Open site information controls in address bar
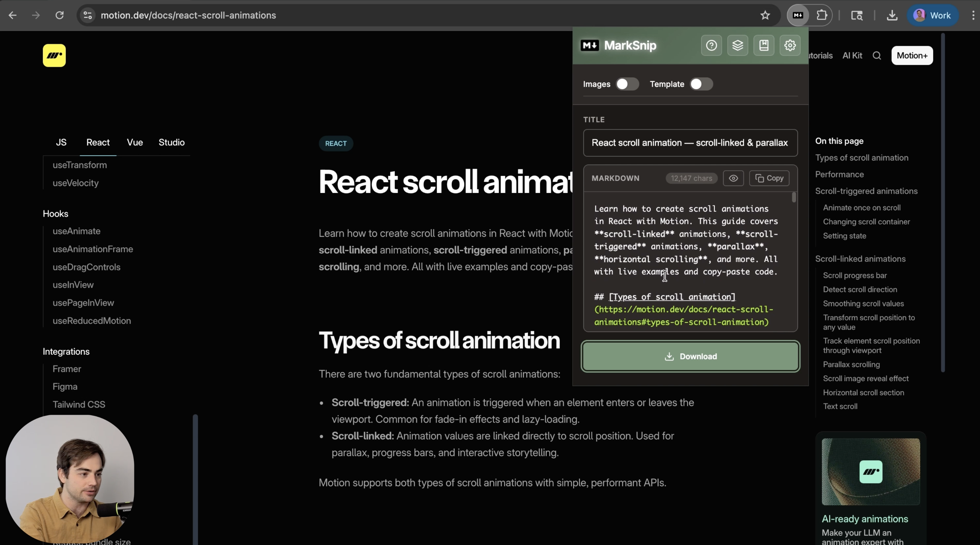 pos(87,15)
